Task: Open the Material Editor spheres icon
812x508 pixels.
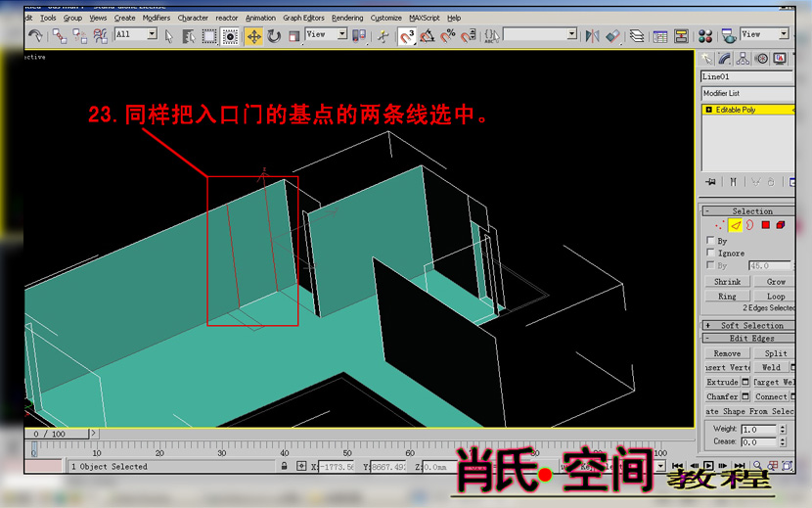Action: click(x=705, y=36)
